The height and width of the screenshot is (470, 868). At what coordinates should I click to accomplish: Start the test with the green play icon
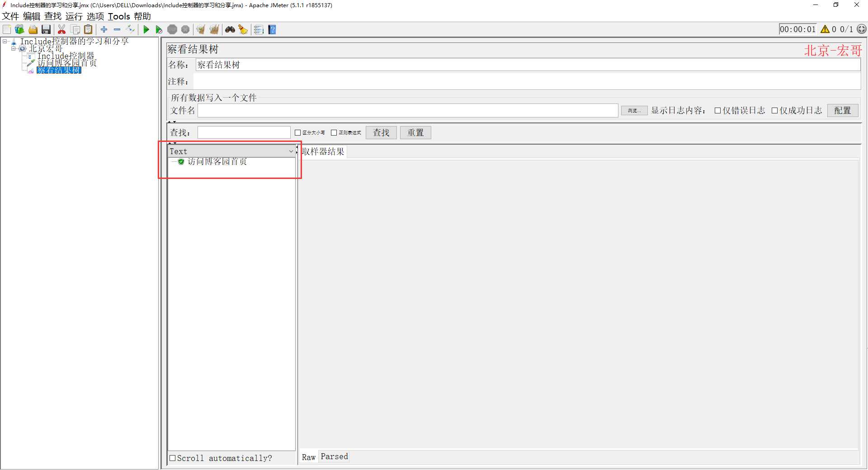click(x=146, y=29)
